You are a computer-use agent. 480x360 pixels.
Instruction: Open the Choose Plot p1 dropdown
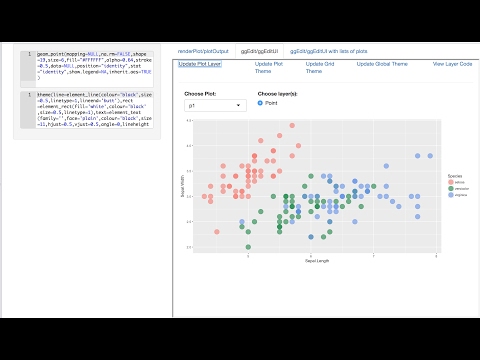pyautogui.click(x=215, y=105)
